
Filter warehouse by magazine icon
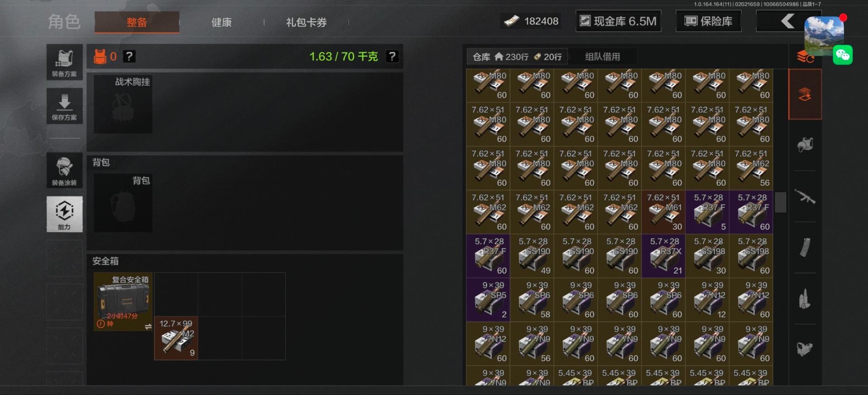tap(805, 247)
